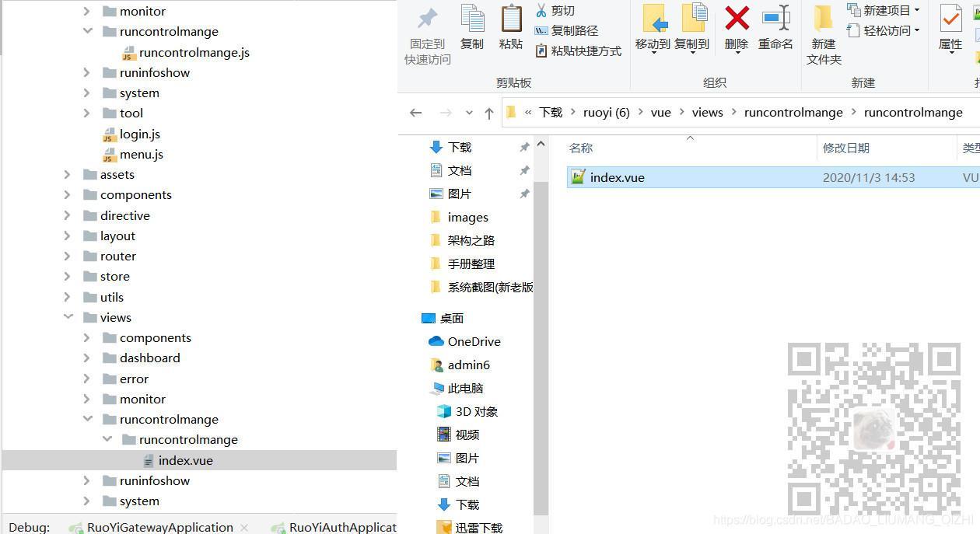Expand the components folder below assets

tap(68, 194)
